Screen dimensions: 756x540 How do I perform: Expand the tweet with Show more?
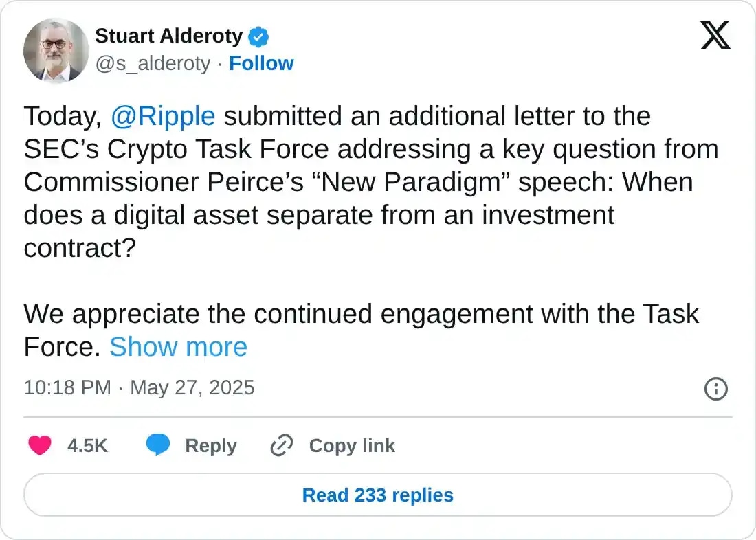178,347
